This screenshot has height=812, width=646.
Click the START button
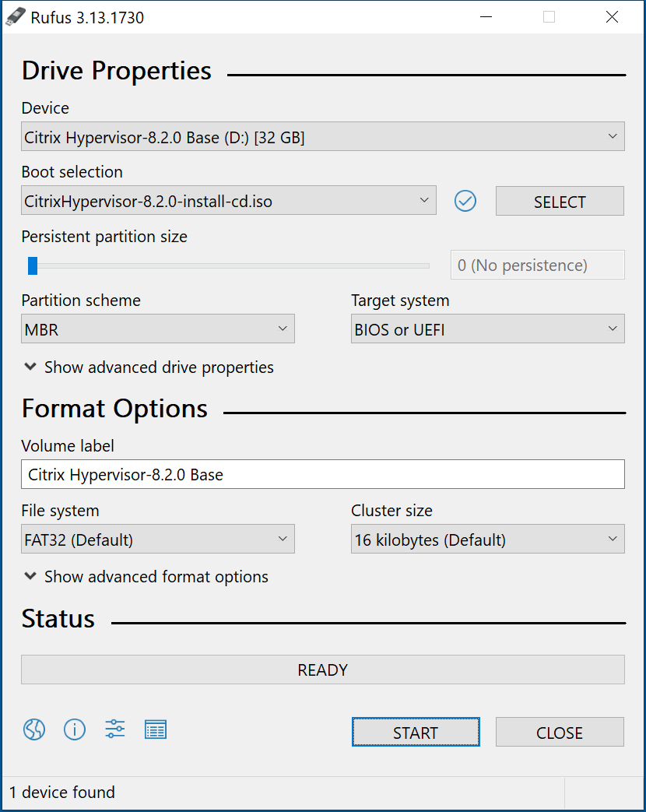coord(416,733)
